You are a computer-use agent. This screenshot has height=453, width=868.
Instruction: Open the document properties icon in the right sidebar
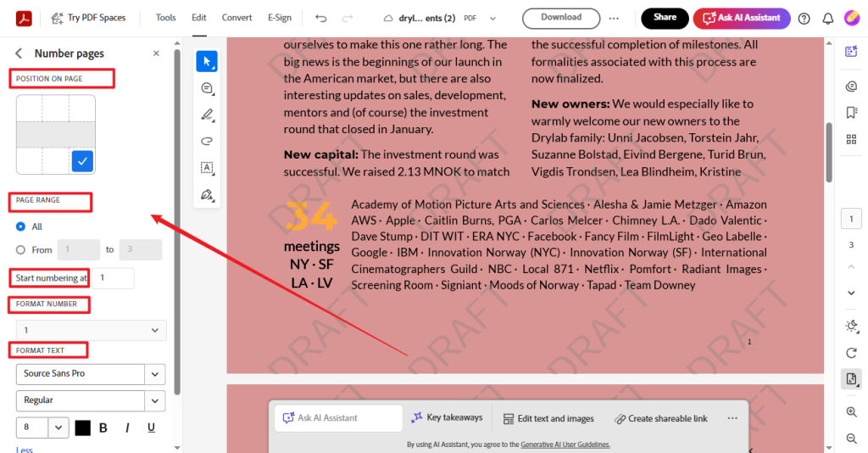851,379
